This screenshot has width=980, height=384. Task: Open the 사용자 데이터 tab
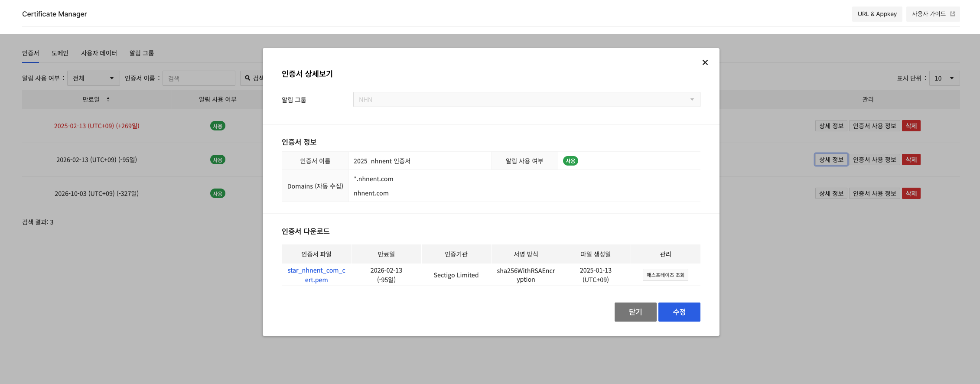point(99,53)
